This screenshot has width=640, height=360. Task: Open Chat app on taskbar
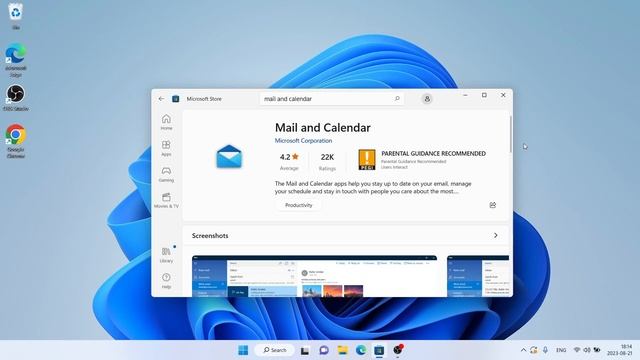click(324, 350)
